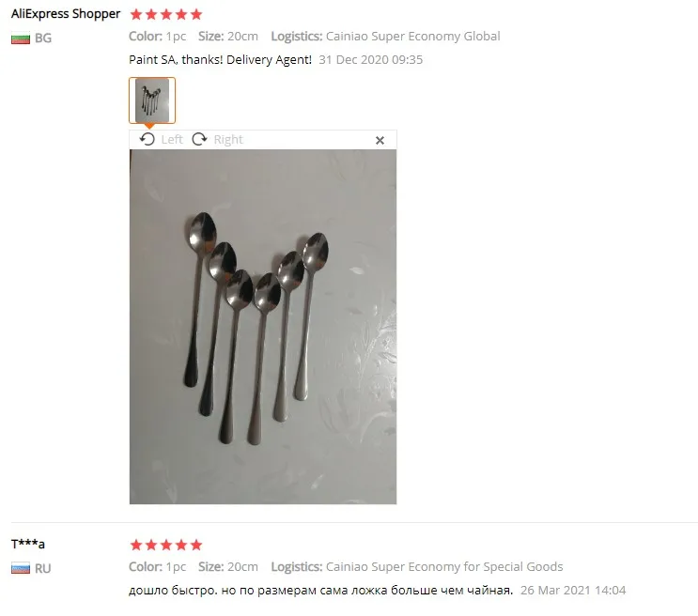
Task: Click the Russian-language review text
Action: pyautogui.click(x=320, y=591)
